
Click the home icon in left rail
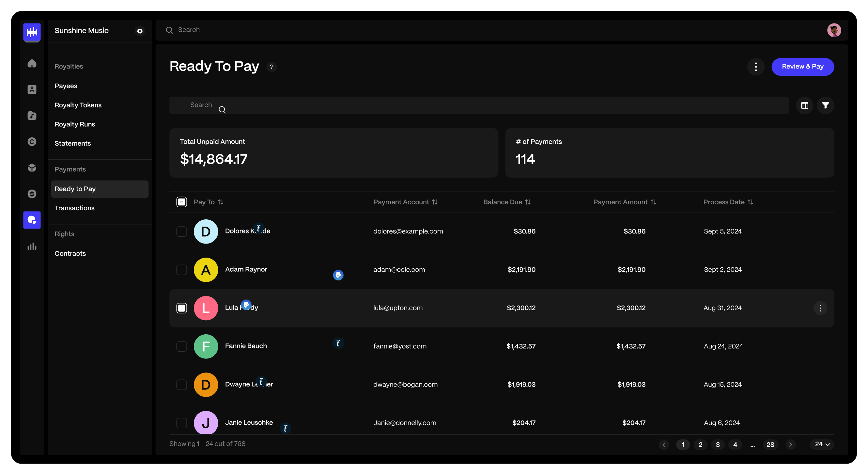(x=32, y=63)
